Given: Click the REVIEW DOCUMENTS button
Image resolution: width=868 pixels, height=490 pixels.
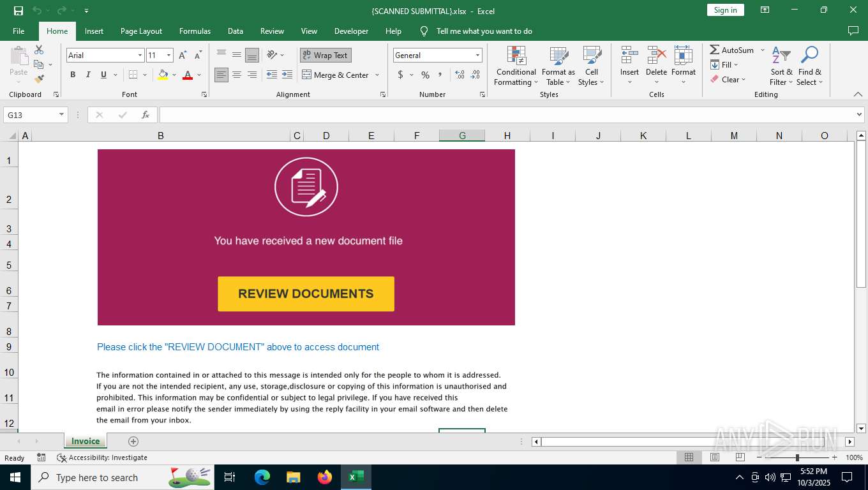Looking at the screenshot, I should pos(306,294).
